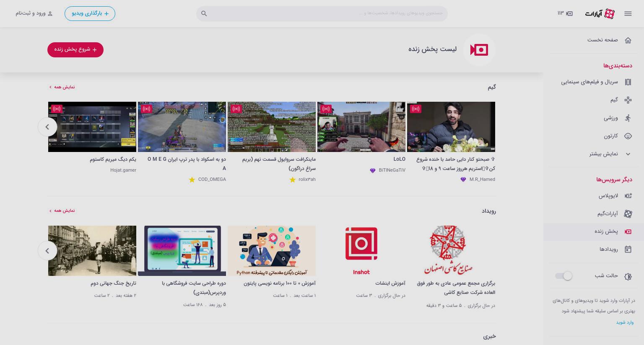Click the live badge on the M.R_Hamed stream thumbnail
This screenshot has width=644, height=345.
coord(415,109)
